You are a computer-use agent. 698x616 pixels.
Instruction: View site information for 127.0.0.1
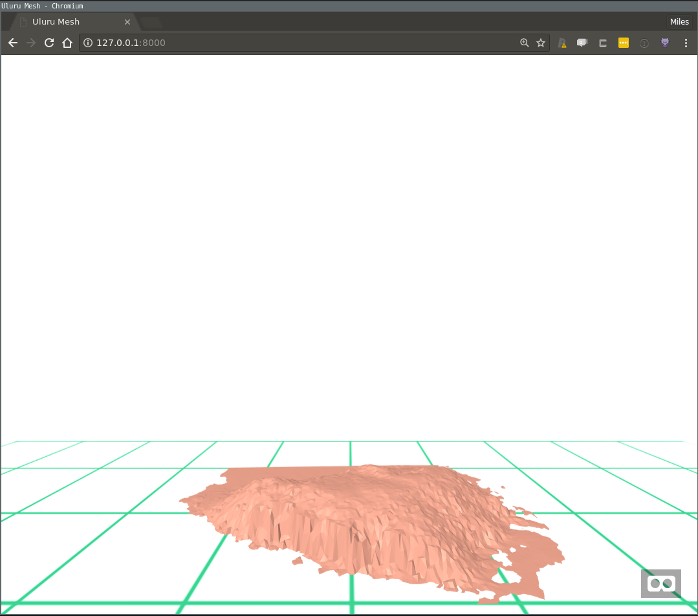(88, 43)
